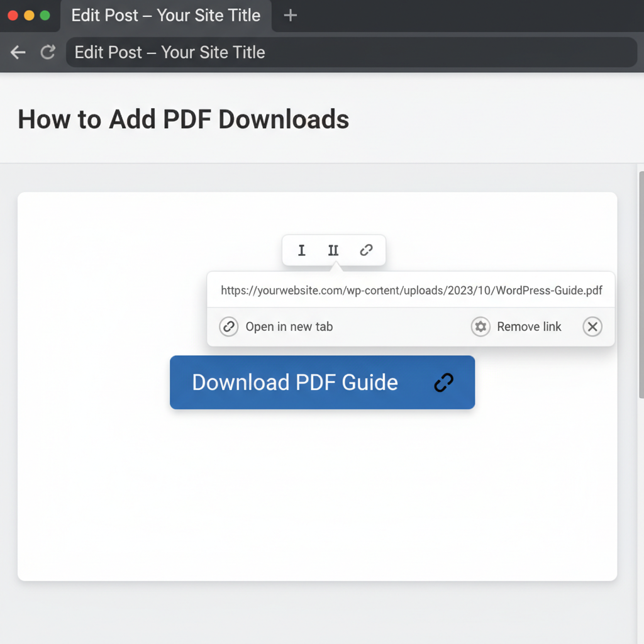Screen dimensions: 644x644
Task: Click the WordPress-Guide.pdf URL field
Action: [411, 290]
